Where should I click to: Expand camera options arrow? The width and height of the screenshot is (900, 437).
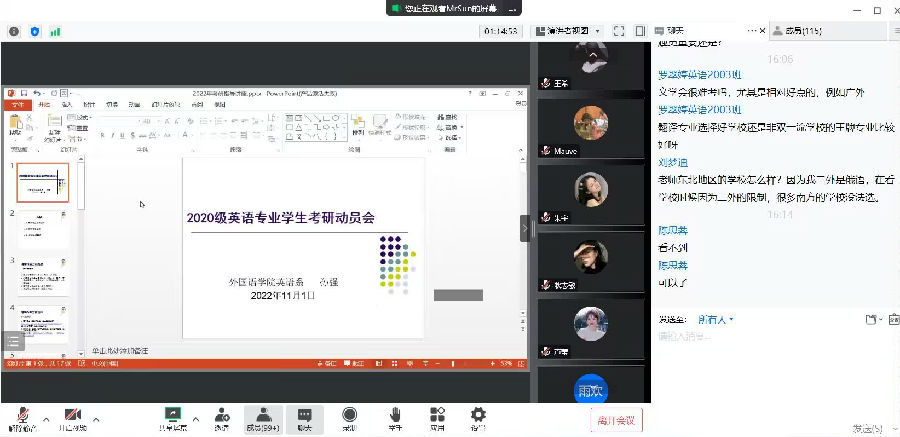tap(96, 419)
